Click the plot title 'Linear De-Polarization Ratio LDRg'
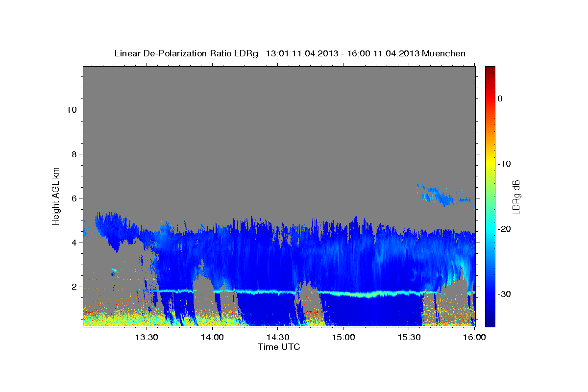Viewport: 588px width, 392px height. [186, 53]
